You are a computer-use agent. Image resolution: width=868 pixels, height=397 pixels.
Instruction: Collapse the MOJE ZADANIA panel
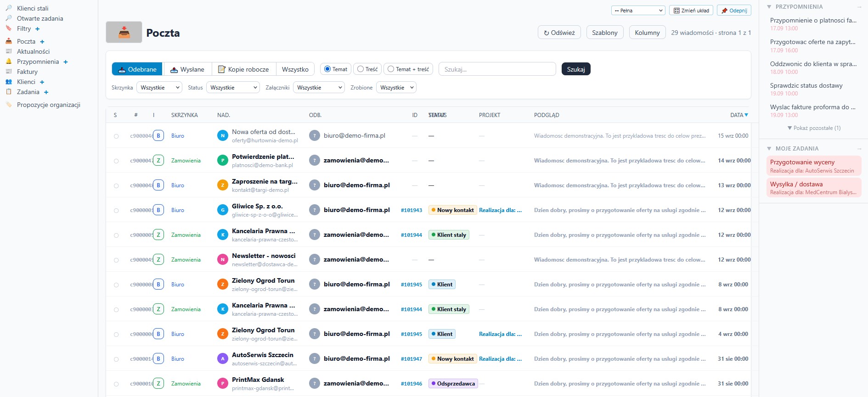769,149
